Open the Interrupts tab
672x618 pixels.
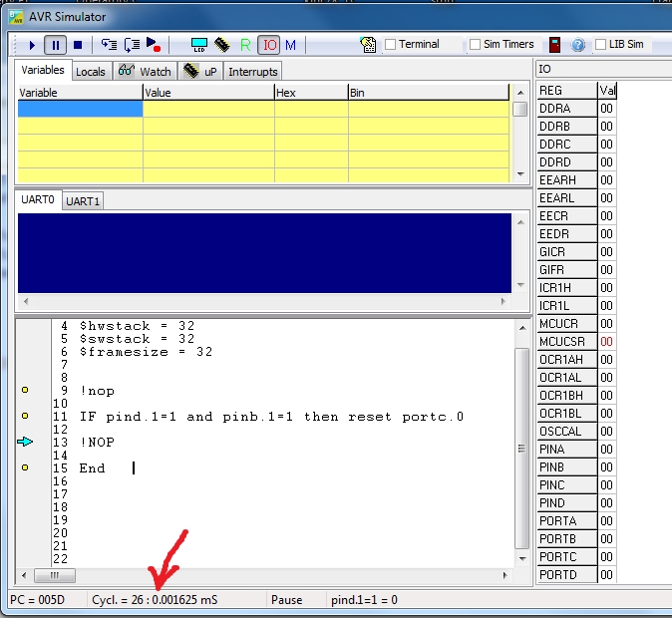pyautogui.click(x=253, y=72)
